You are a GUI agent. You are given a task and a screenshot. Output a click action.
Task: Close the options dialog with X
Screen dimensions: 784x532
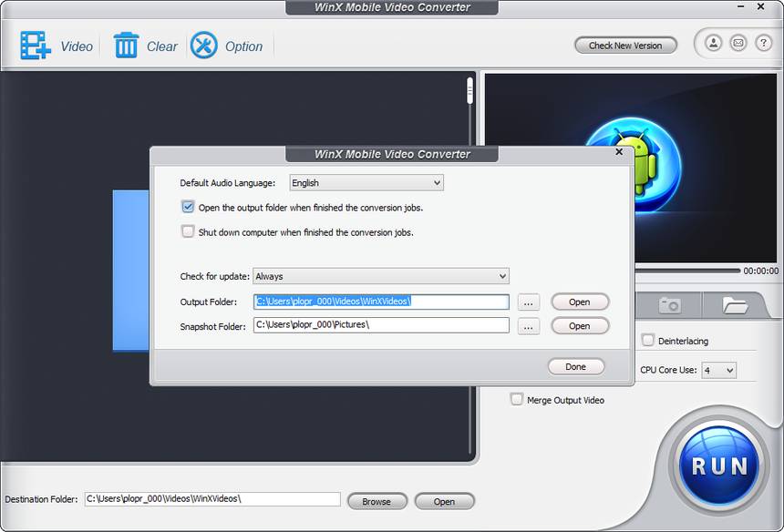619,152
